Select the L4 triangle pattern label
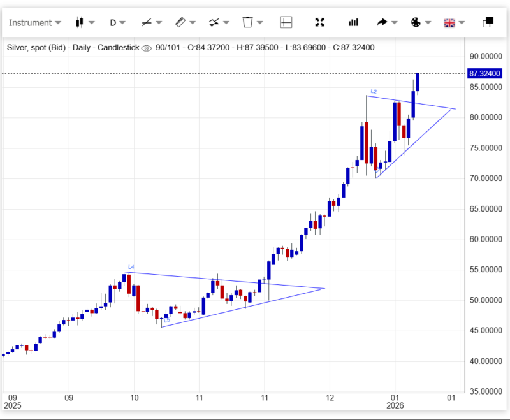This screenshot has width=510, height=420. [x=131, y=266]
